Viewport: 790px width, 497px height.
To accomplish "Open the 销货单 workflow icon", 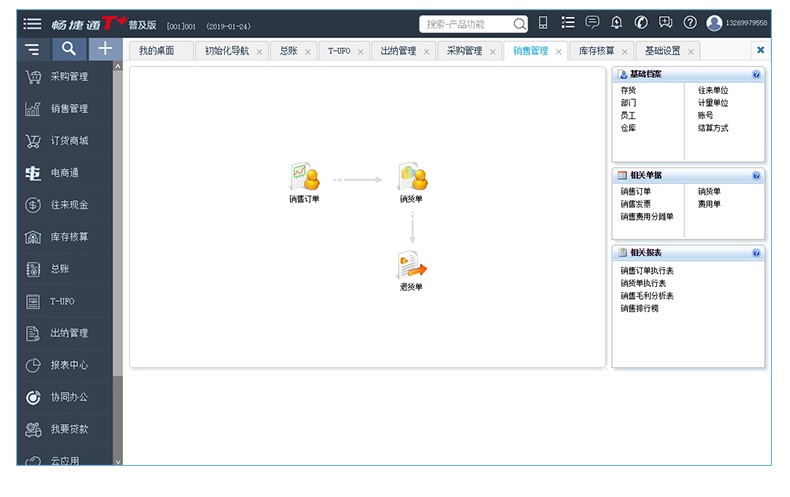I will (412, 178).
